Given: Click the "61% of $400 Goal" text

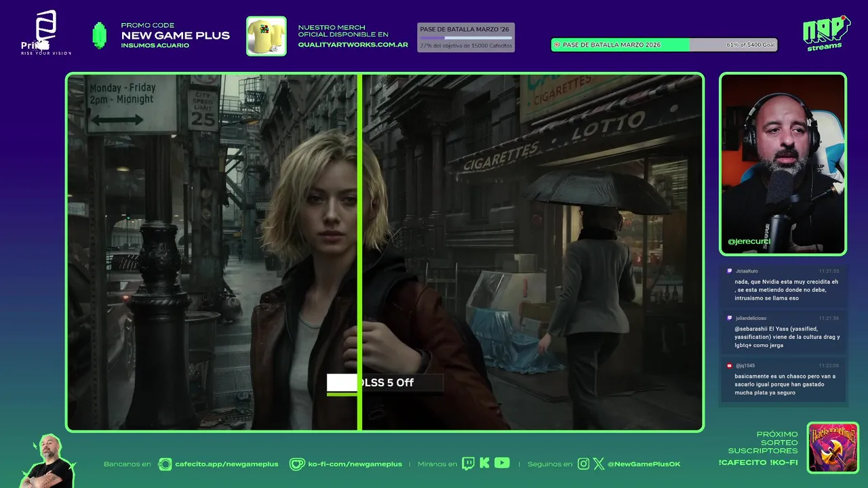Looking at the screenshot, I should tap(751, 45).
